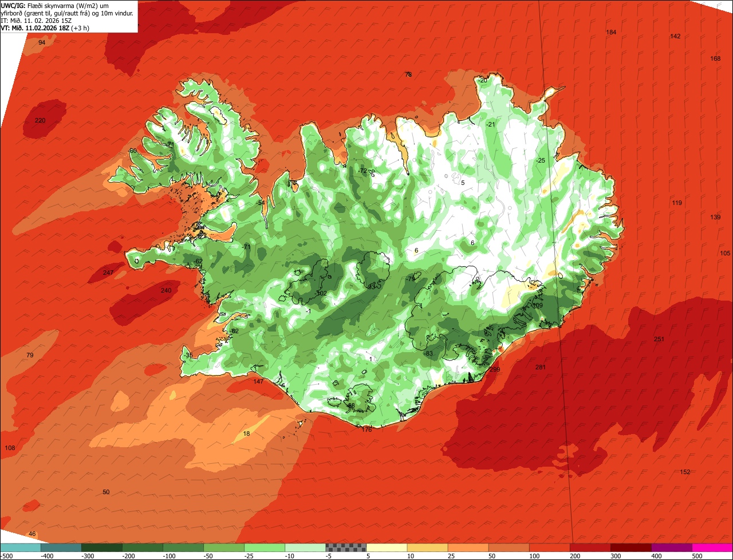Click the flux value 247 west of Snæfellsnes
Image resolution: width=733 pixels, height=560 pixels.
pyautogui.click(x=108, y=273)
